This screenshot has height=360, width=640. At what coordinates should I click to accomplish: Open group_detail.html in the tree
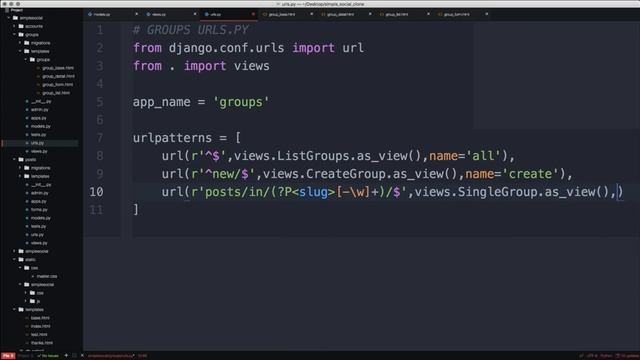[58, 76]
